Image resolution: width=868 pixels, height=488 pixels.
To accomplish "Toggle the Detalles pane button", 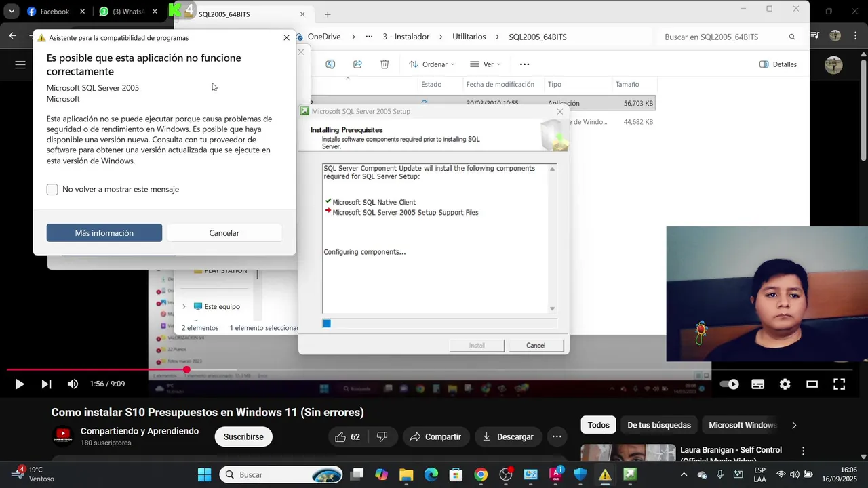I will coord(778,64).
